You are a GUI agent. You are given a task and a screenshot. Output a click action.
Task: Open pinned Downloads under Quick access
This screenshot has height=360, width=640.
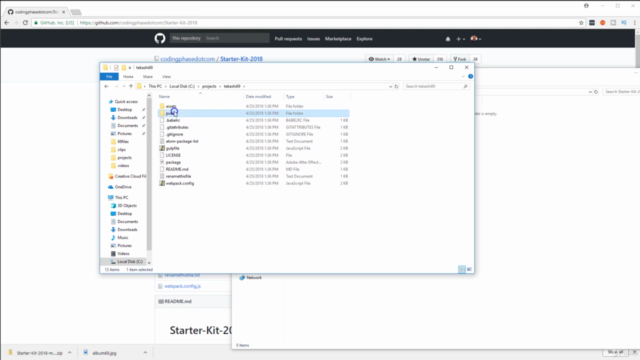pyautogui.click(x=127, y=118)
